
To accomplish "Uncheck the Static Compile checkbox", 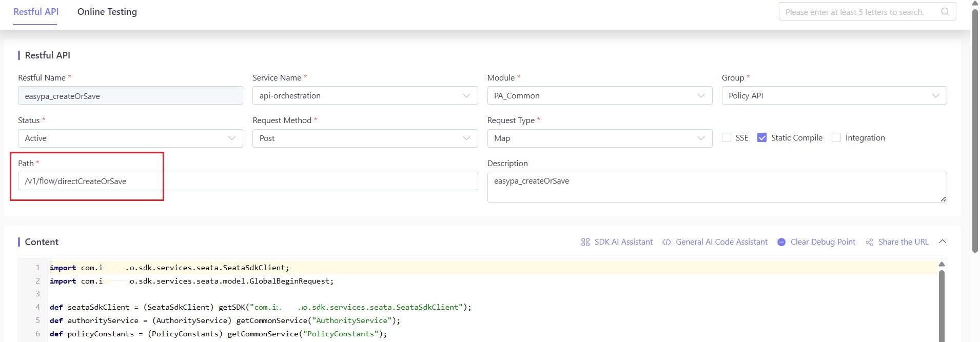I will coord(762,138).
